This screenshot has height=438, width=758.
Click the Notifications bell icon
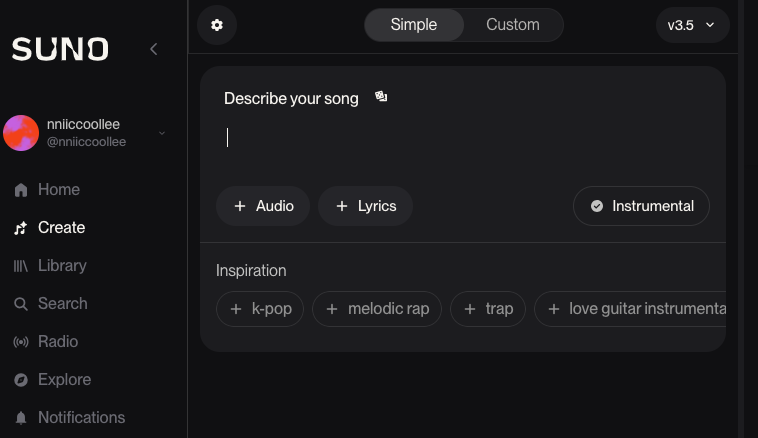tap(21, 418)
